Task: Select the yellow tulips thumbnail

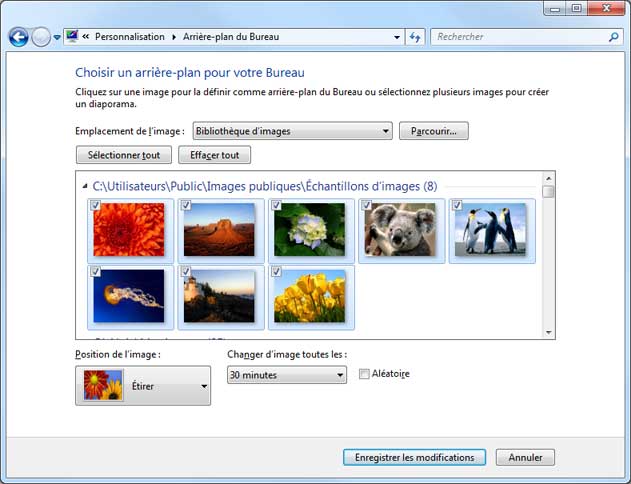Action: pyautogui.click(x=309, y=296)
